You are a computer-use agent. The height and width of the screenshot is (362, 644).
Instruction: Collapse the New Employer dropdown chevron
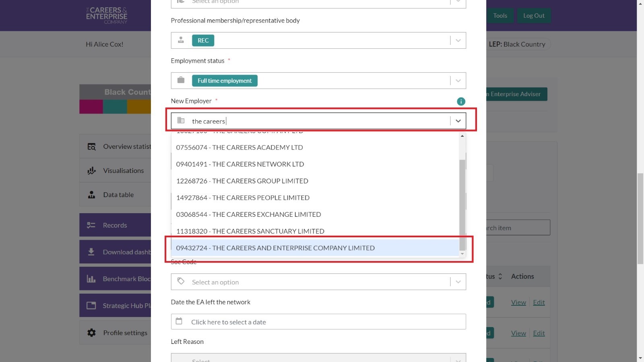pos(458,121)
